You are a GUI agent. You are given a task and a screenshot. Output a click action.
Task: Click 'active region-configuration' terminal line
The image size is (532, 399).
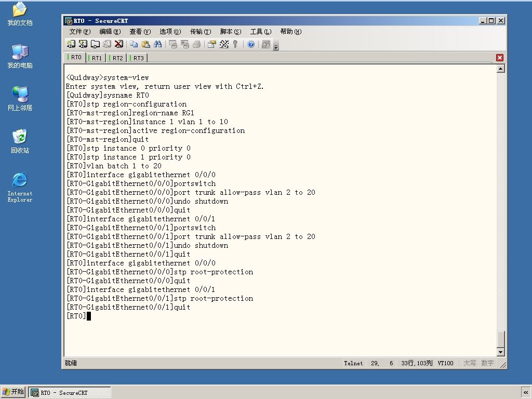point(155,130)
